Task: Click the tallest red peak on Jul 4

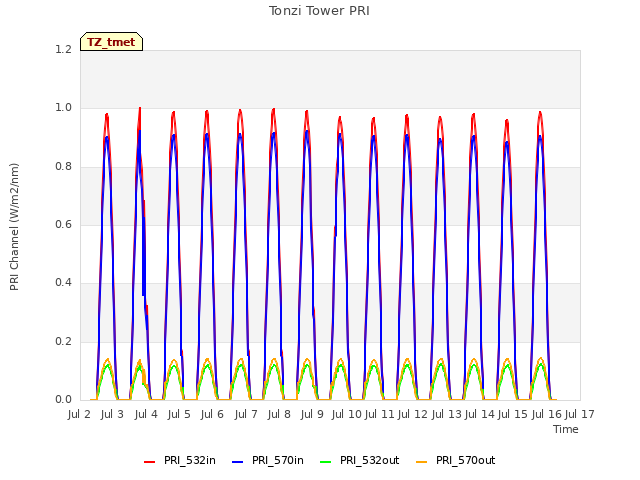Action: [x=140, y=109]
